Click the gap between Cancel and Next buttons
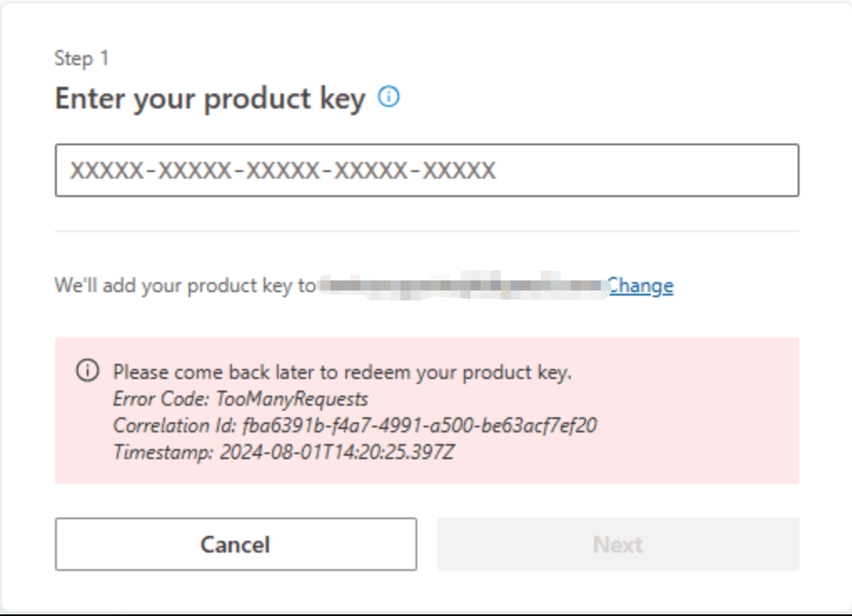Viewport: 852px width, 616px height. [427, 544]
